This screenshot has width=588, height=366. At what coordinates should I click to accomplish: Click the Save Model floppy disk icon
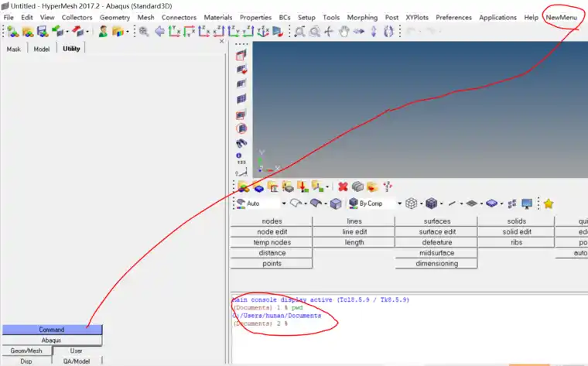tap(43, 32)
